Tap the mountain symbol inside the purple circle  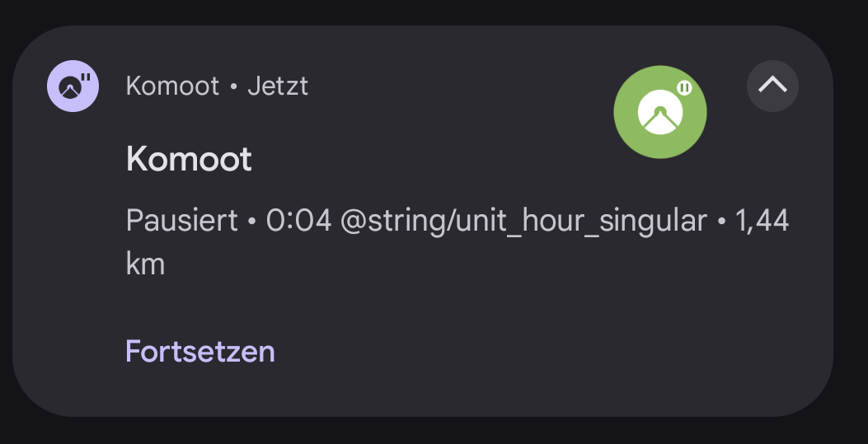click(x=70, y=88)
